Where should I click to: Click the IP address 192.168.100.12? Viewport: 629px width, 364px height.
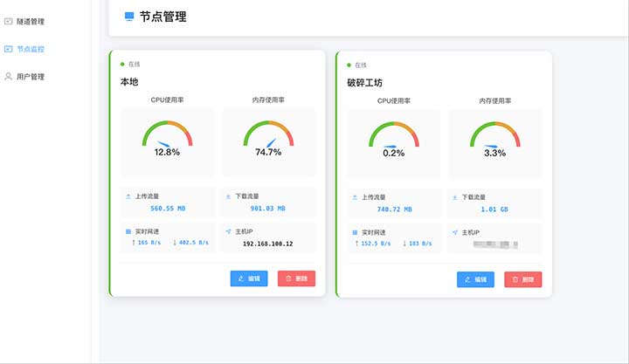click(x=268, y=244)
